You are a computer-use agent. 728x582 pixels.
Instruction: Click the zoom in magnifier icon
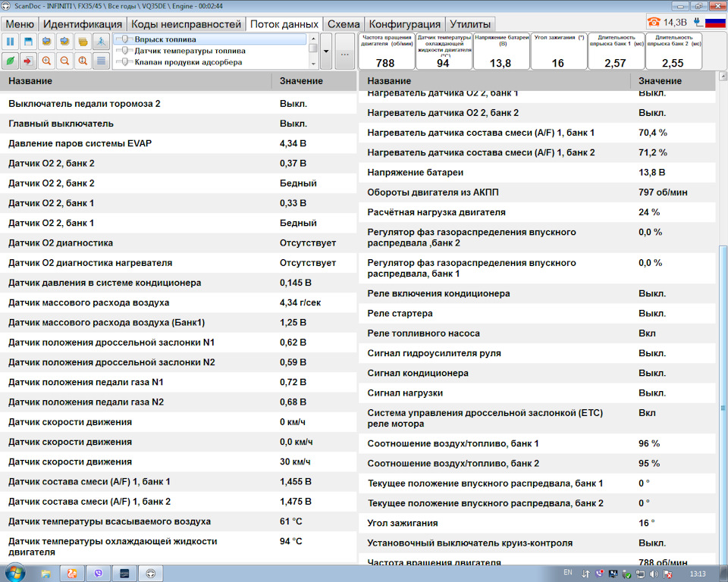(x=46, y=61)
